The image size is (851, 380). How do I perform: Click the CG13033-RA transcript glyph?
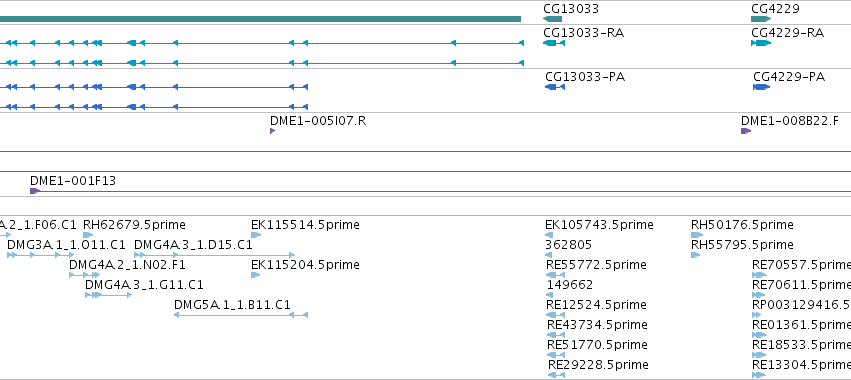pos(554,43)
